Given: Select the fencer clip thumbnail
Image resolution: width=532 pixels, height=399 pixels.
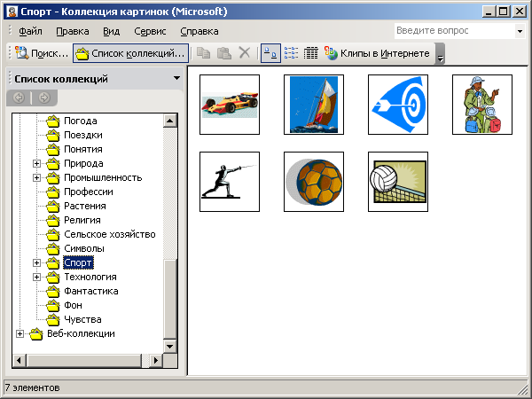Looking at the screenshot, I should tap(230, 182).
